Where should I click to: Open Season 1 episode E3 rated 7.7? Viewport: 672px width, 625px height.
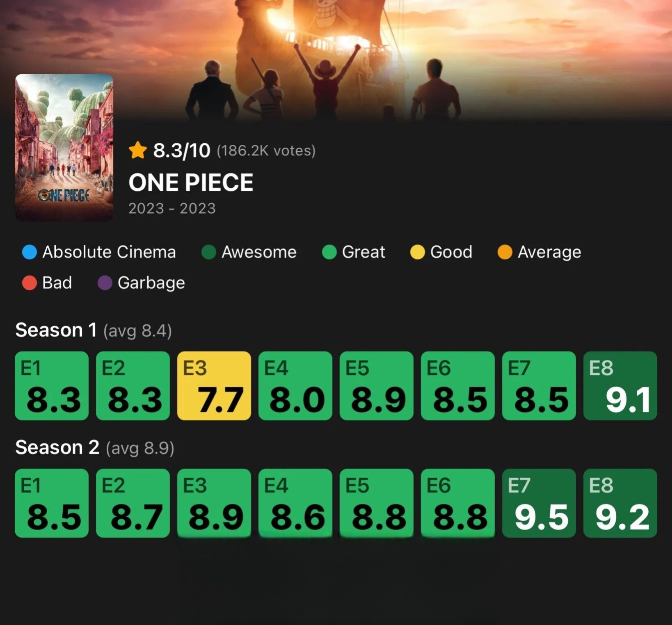tap(214, 385)
